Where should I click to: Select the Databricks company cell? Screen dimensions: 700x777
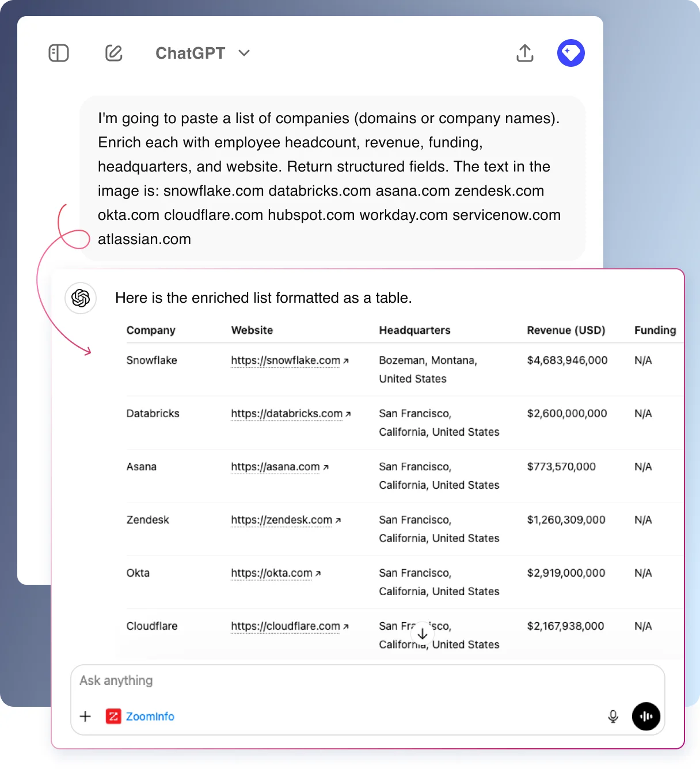point(153,414)
